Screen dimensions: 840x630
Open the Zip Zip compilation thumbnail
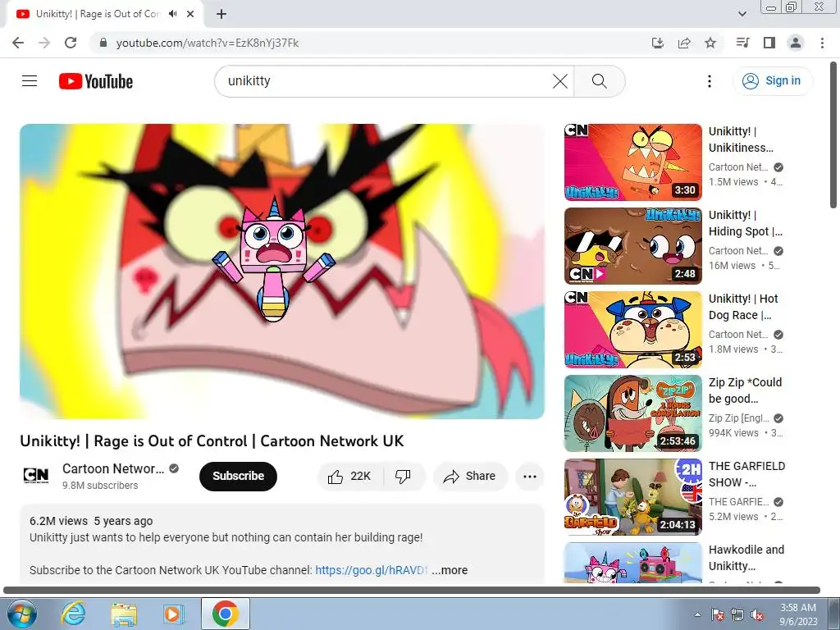point(632,413)
